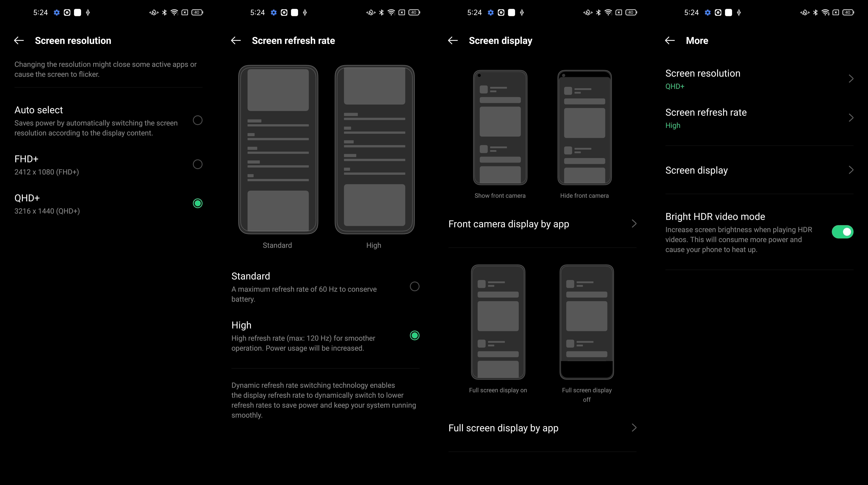Tap the Bright HDR video mode label
This screenshot has width=868, height=485.
(715, 217)
